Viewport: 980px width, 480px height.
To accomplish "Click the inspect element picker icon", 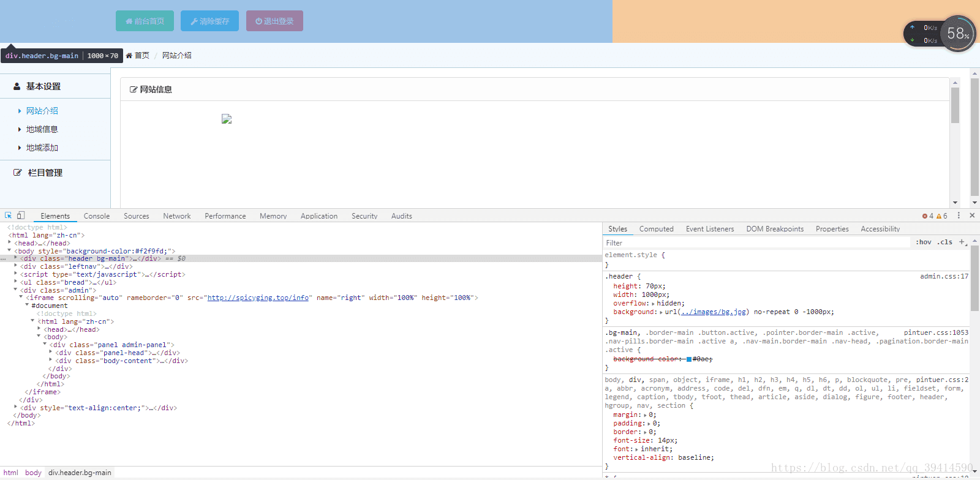I will 8,216.
